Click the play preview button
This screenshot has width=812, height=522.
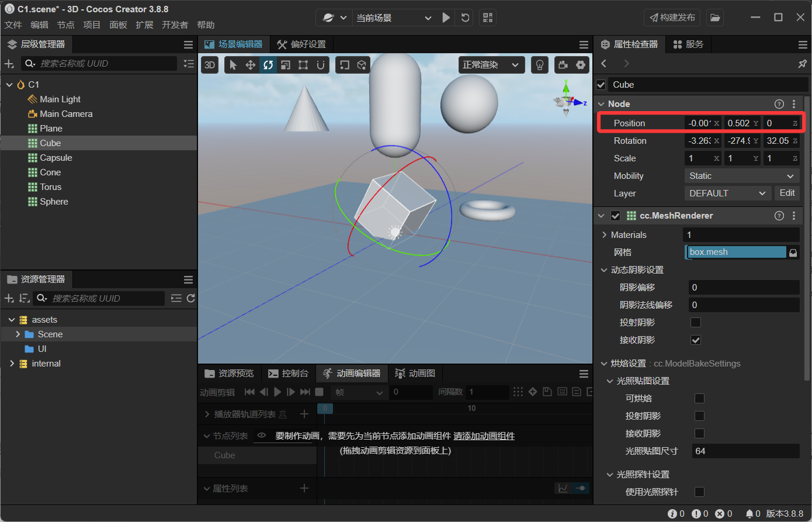(446, 18)
